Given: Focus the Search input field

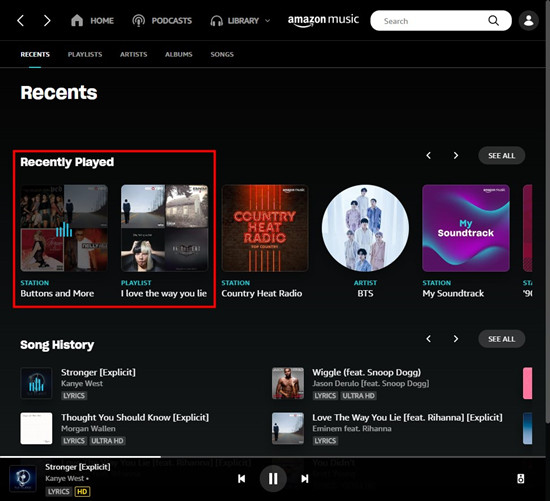Looking at the screenshot, I should (x=441, y=21).
